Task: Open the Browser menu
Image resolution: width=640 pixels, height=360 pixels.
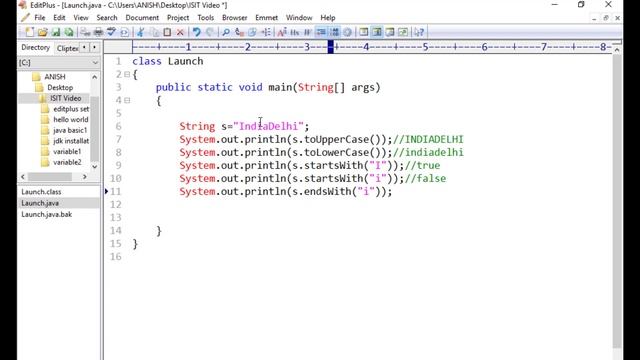Action: pyautogui.click(x=235, y=18)
